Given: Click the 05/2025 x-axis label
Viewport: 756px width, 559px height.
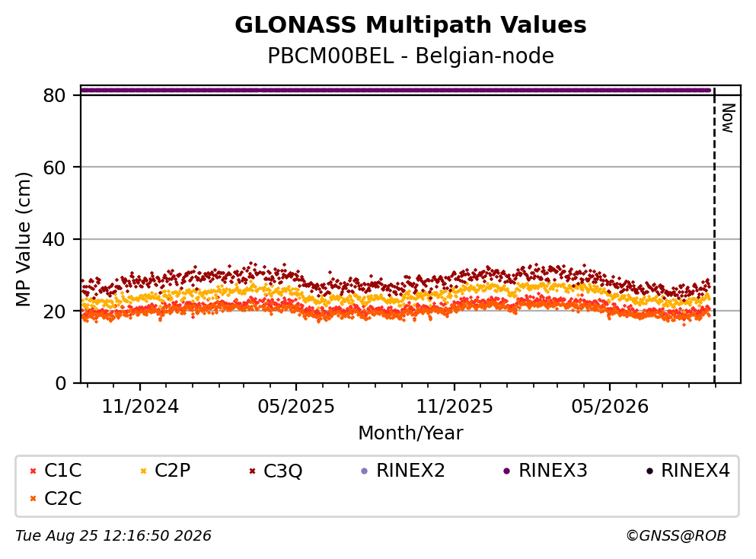Looking at the screenshot, I should point(295,407).
